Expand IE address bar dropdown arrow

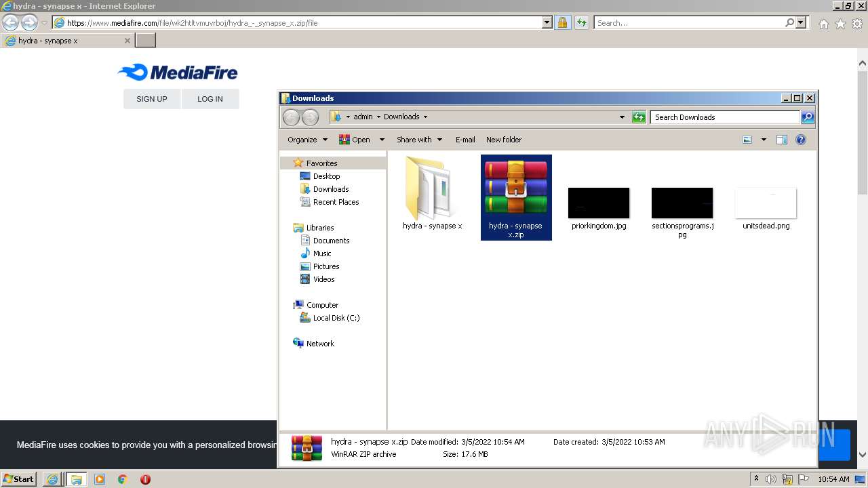coord(547,22)
